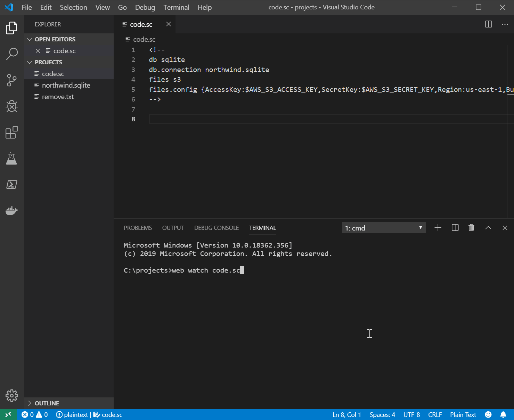Open the remote window indicator in status bar
Viewport: 514px width, 420px height.
coord(8,414)
